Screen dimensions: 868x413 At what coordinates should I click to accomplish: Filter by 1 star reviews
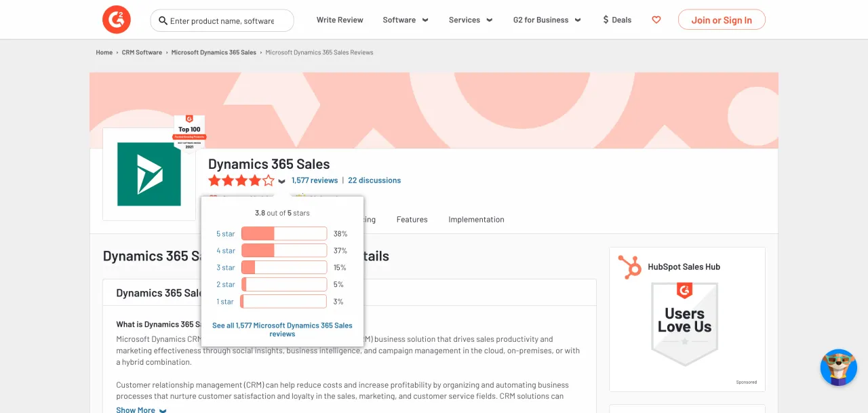tap(225, 302)
